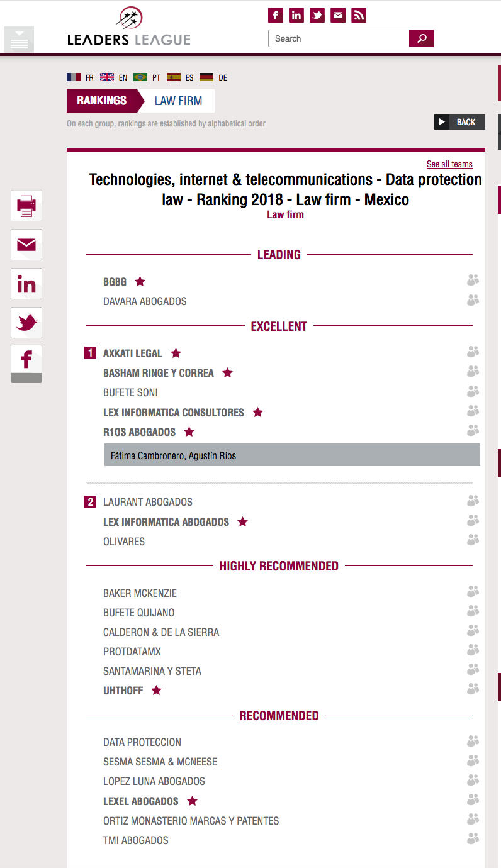Open the hamburger menu icon
The image size is (501, 868).
pyautogui.click(x=19, y=40)
